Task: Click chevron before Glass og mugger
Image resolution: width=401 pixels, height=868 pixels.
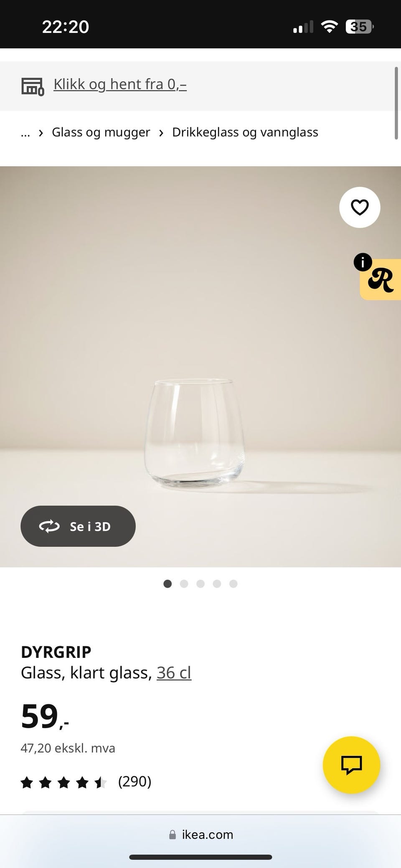Action: pos(41,133)
